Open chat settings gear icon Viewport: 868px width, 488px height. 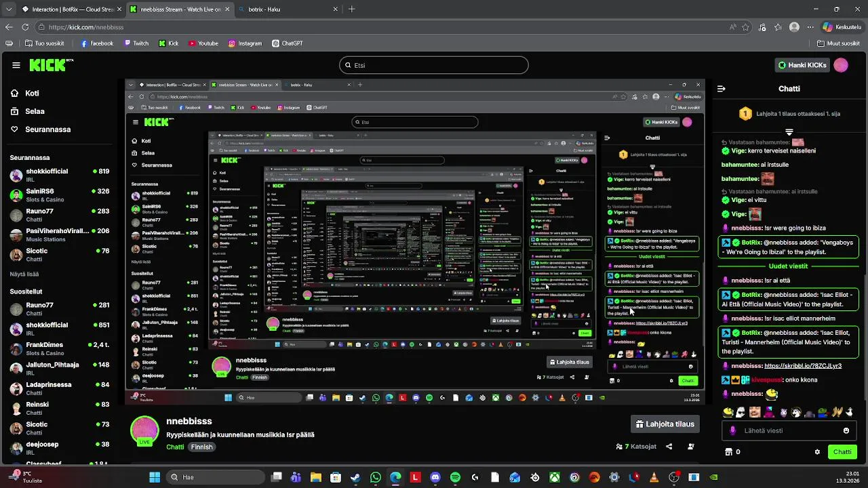(817, 452)
